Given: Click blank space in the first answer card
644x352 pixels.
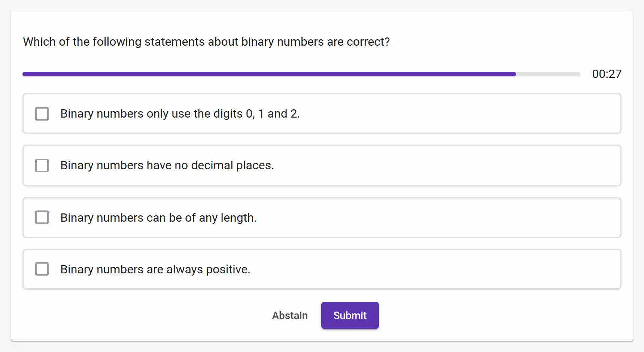Looking at the screenshot, I should pyautogui.click(x=449, y=114).
